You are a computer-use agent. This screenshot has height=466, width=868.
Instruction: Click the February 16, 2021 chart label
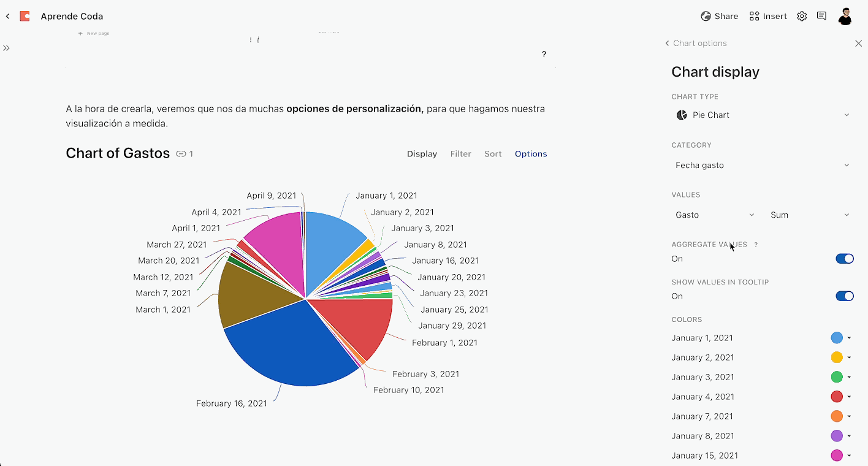click(x=232, y=403)
